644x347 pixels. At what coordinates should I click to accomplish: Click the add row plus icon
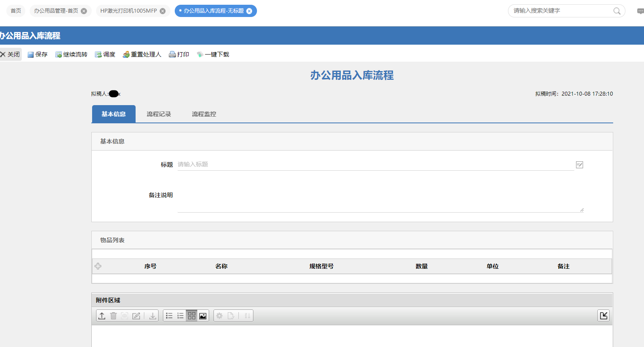[98, 266]
